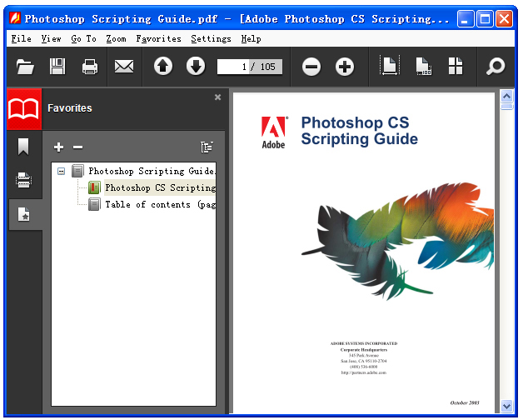Viewport: 523px width, 420px height.
Task: Open the Go To menu
Action: coord(84,38)
